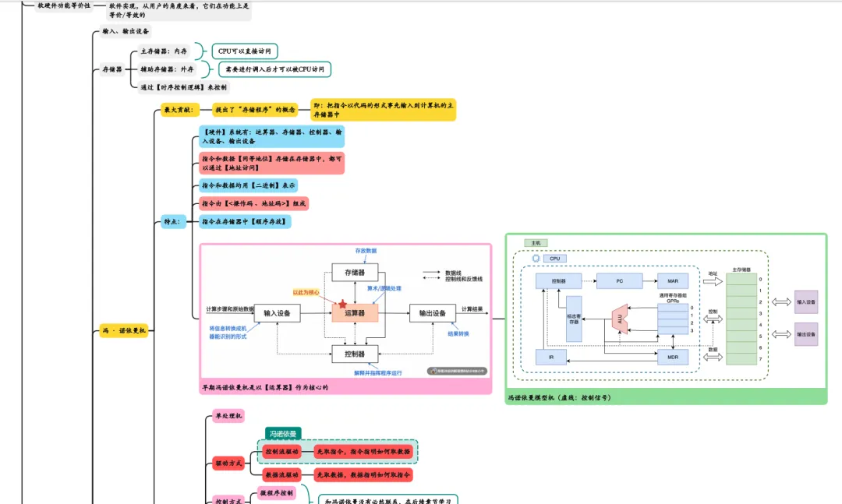Click the blue annotation 存放数据

[366, 251]
